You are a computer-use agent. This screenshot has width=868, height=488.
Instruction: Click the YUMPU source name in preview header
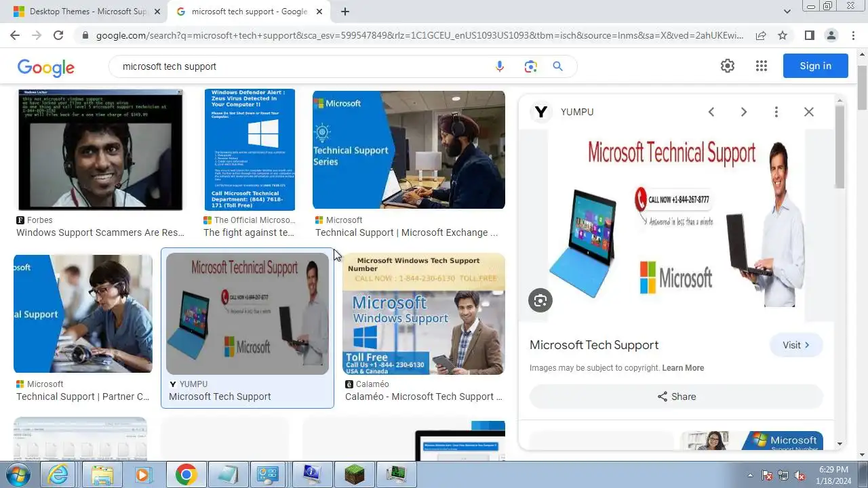577,112
